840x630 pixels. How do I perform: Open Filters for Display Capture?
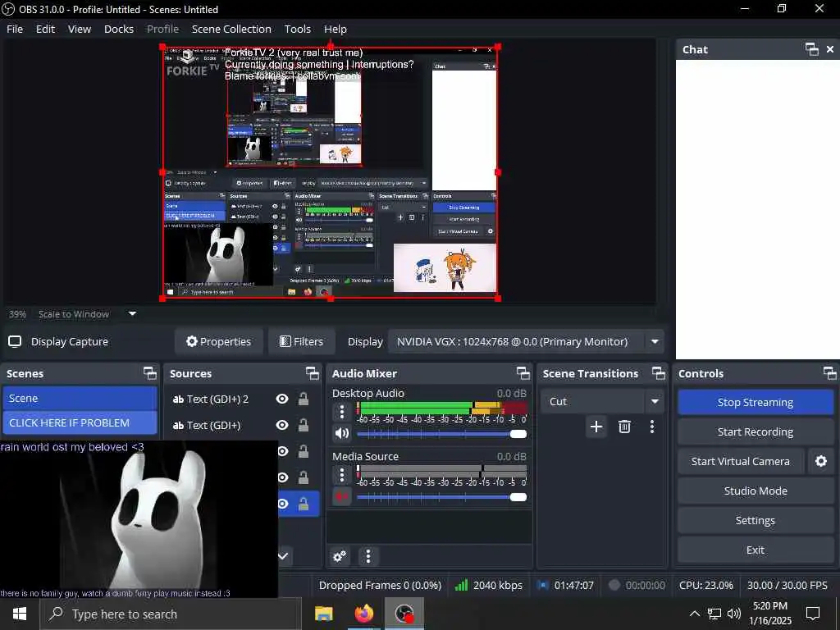pyautogui.click(x=302, y=342)
